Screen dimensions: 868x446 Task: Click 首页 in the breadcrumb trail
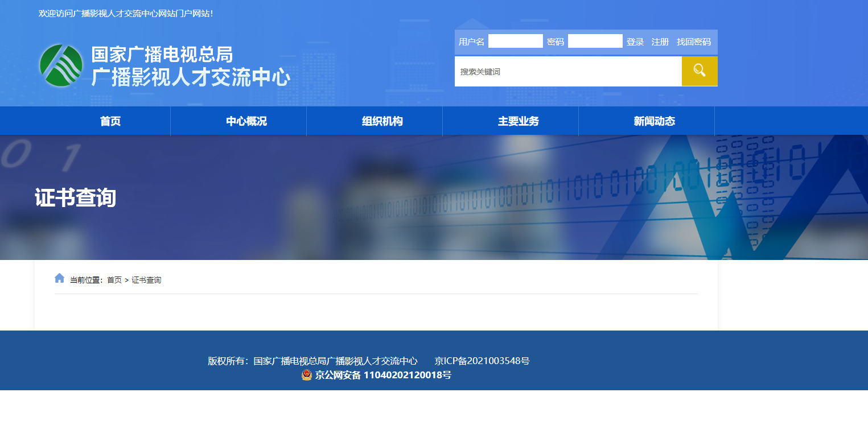(x=114, y=280)
